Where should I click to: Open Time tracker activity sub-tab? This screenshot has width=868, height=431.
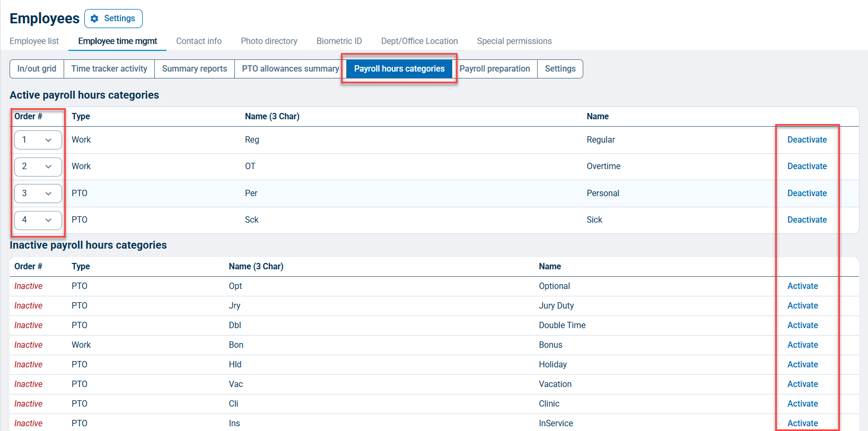point(109,69)
